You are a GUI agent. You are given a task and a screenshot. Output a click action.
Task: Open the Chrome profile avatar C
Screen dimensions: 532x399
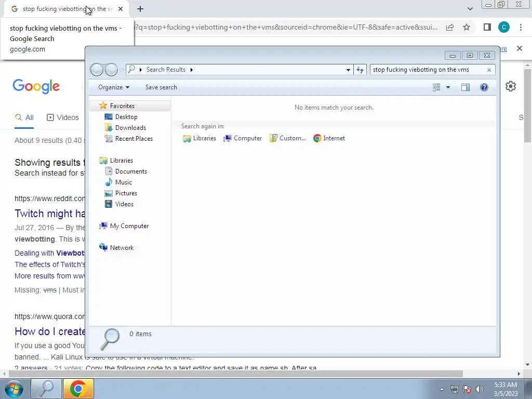504,27
